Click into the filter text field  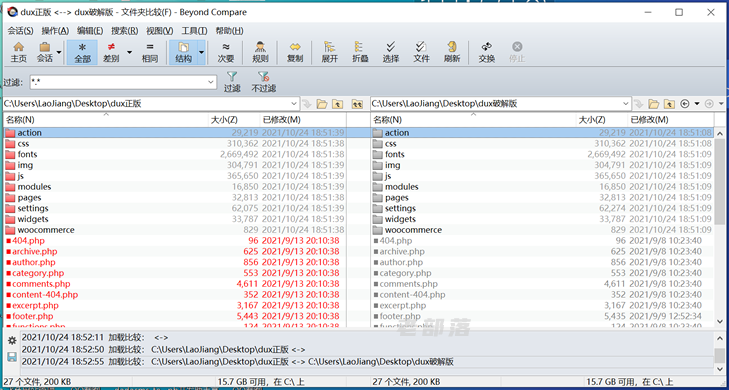(x=118, y=82)
